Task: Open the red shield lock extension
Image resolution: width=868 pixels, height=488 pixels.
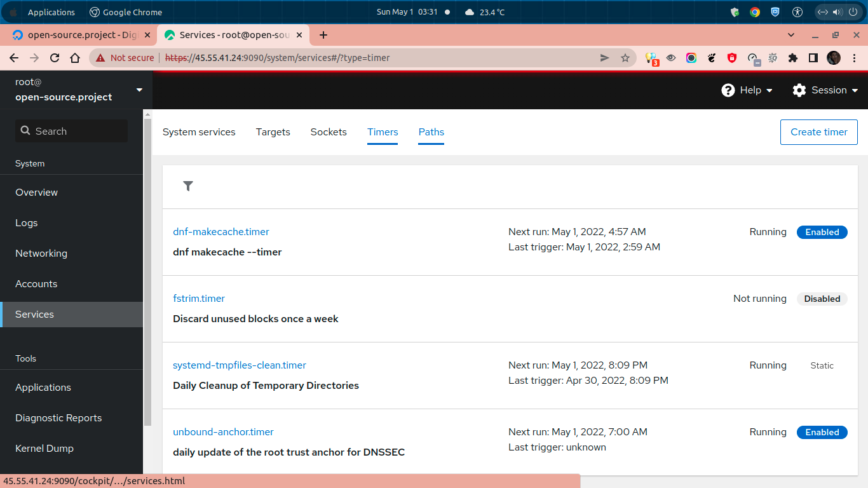Action: click(732, 58)
